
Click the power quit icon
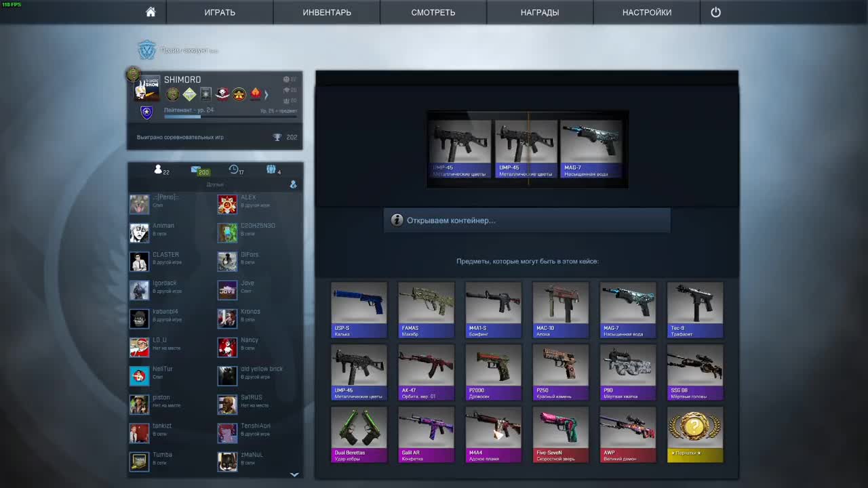[715, 12]
